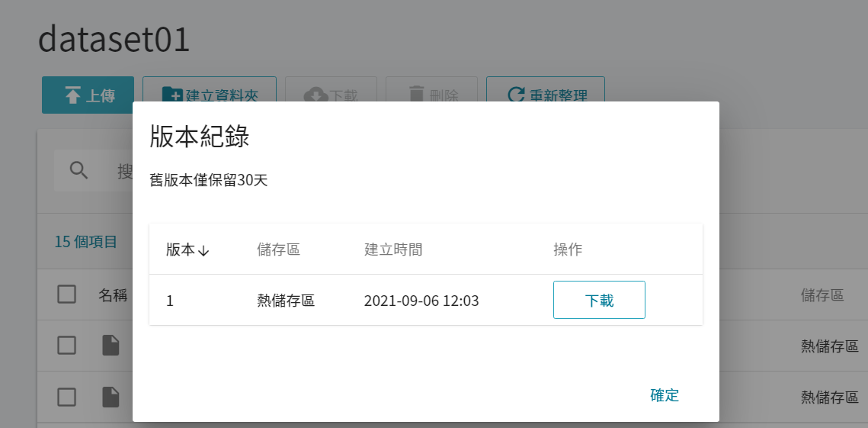The width and height of the screenshot is (868, 428).
Task: Download version 1 with the 下載 button
Action: (x=599, y=300)
